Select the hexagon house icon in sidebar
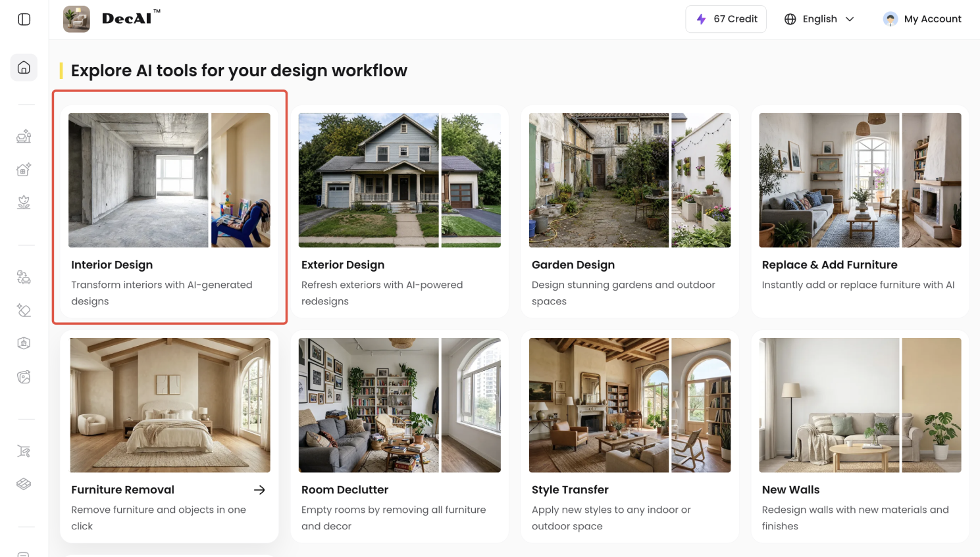This screenshot has width=980, height=557. coord(24,343)
